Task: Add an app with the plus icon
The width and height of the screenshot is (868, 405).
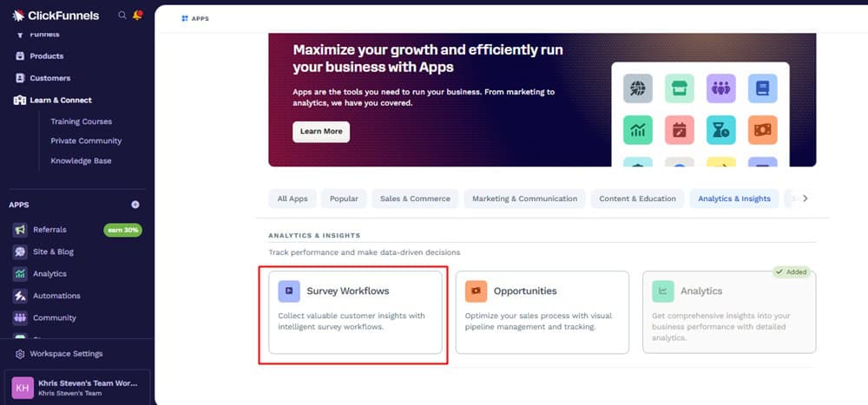Action: point(135,205)
